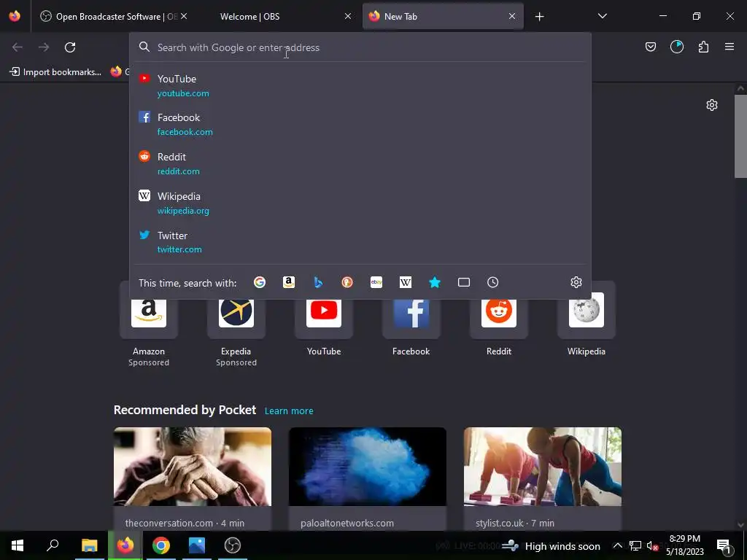
Task: Open the Firefox account circle icon
Action: 677,47
